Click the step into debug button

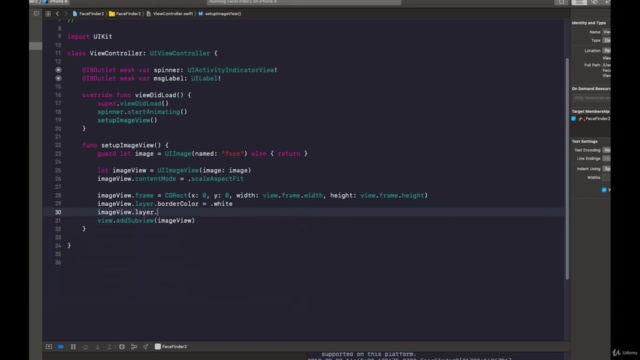(97, 347)
